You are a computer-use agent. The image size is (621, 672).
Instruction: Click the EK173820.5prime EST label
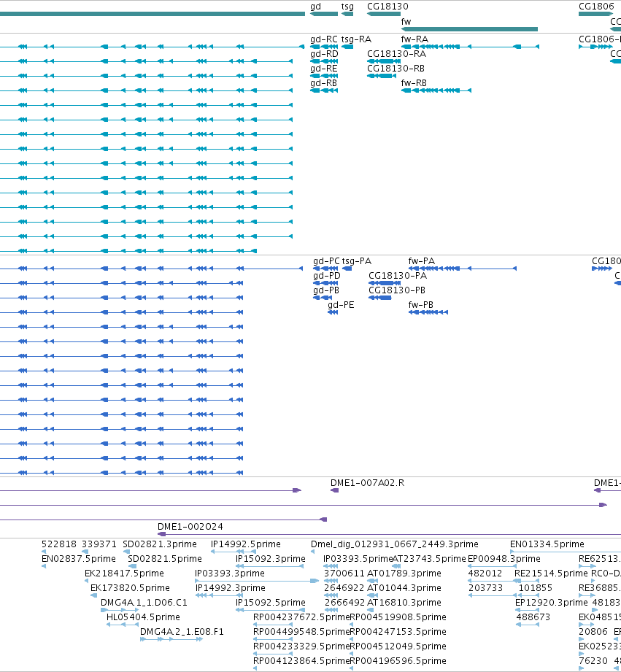click(x=131, y=588)
